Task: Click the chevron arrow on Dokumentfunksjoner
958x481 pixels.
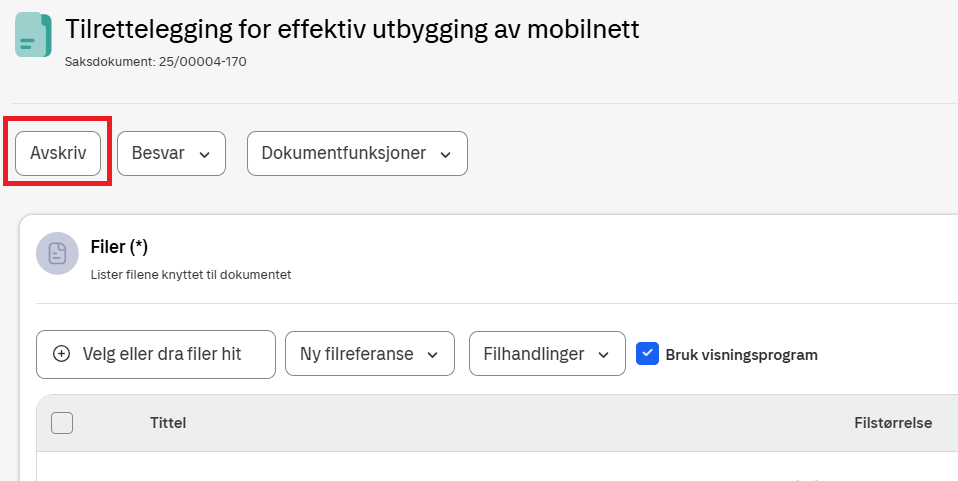Action: click(x=446, y=154)
